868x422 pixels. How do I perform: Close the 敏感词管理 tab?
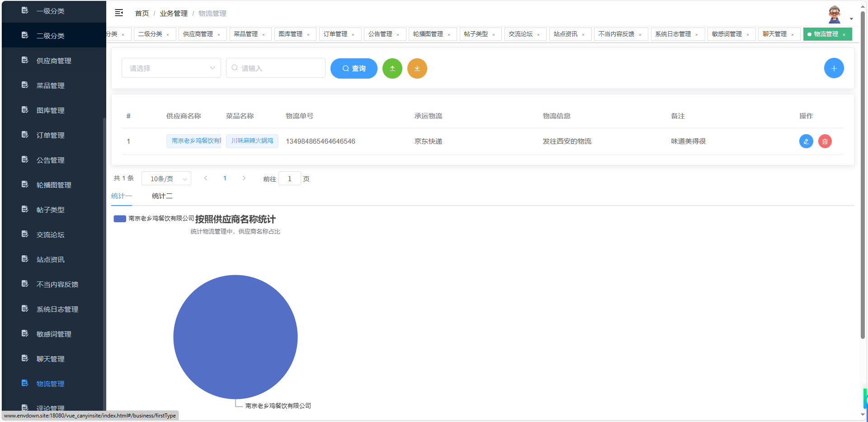(748, 34)
